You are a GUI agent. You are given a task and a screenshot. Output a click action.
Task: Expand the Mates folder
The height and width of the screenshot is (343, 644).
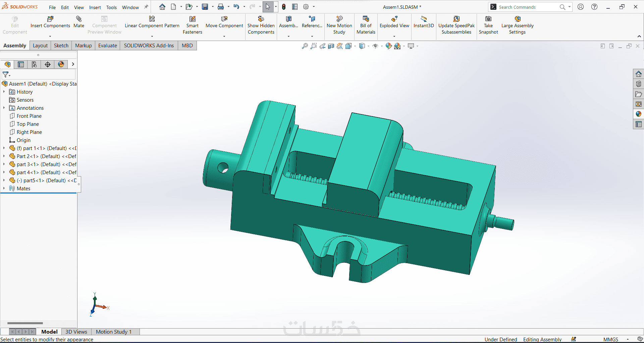click(x=4, y=188)
